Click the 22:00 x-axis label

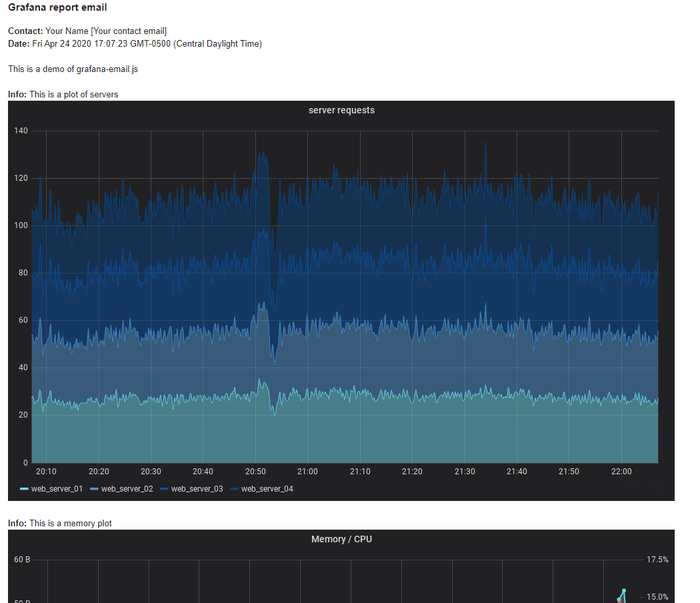coord(621,471)
